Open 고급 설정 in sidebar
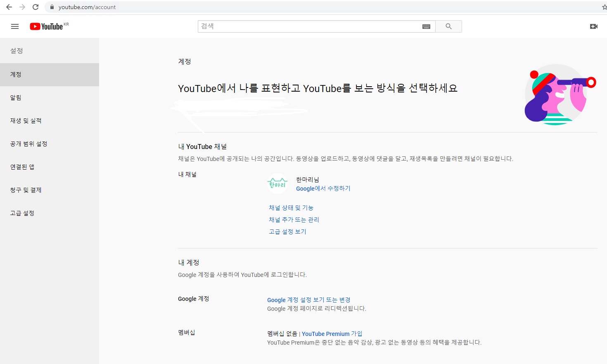This screenshot has width=607, height=364. (x=50, y=213)
